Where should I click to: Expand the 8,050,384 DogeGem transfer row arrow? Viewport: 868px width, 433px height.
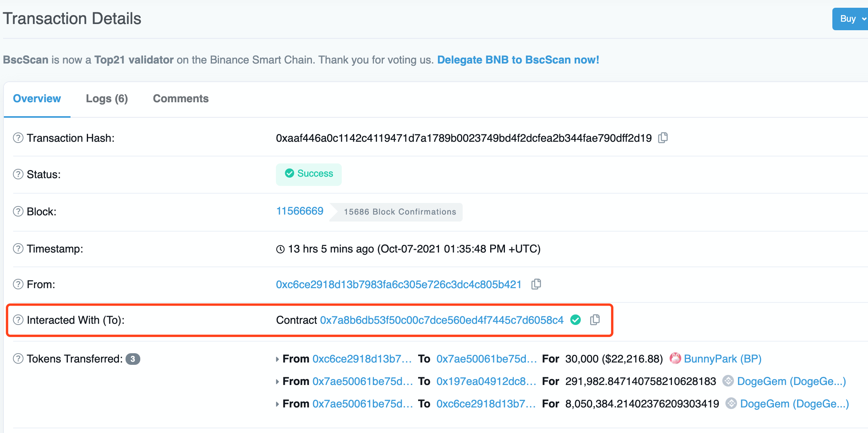click(x=277, y=404)
